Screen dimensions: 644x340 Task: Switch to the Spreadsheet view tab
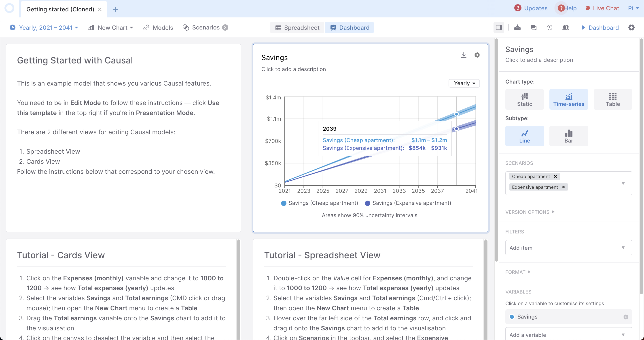click(297, 27)
